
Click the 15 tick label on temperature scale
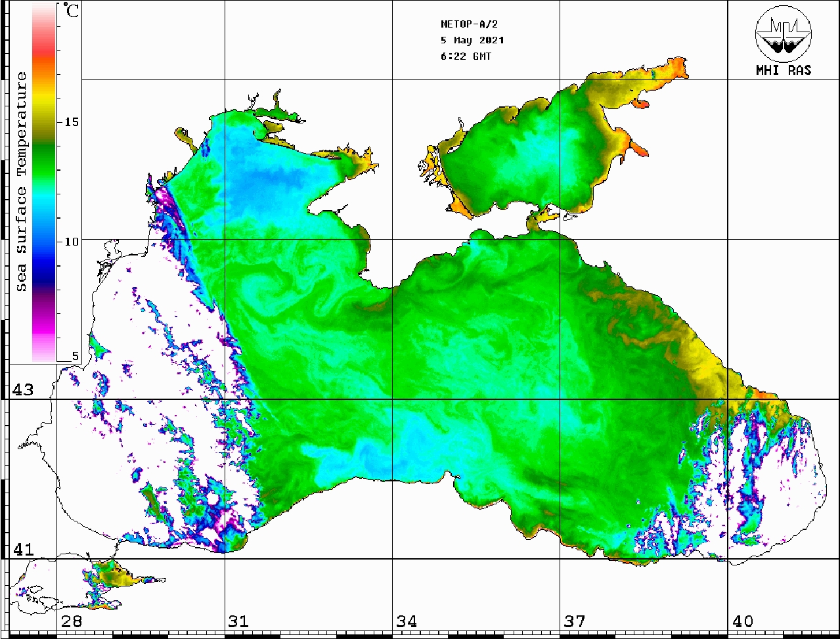[71, 122]
